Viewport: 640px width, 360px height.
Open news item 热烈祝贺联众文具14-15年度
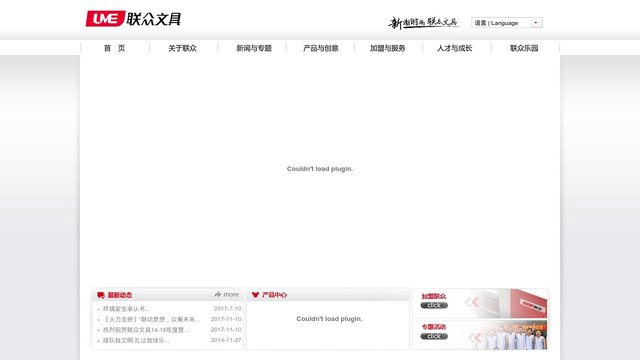(146, 330)
